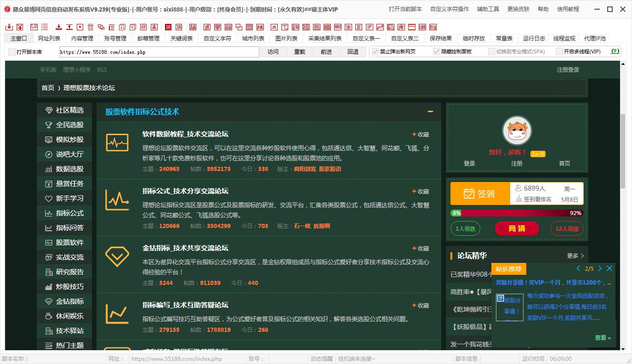The image size is (632, 364).
Task: Click the 回退 back button
Action: 353,52
